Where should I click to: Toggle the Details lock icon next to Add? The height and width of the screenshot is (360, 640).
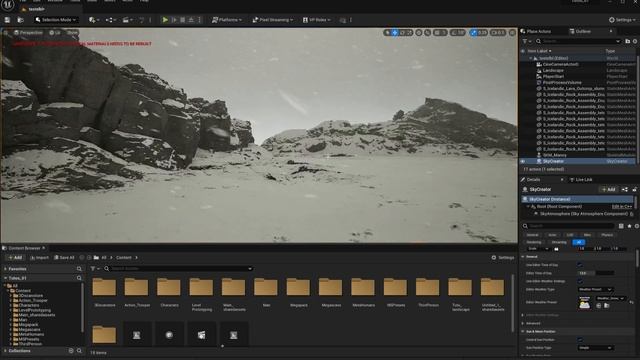pos(634,189)
